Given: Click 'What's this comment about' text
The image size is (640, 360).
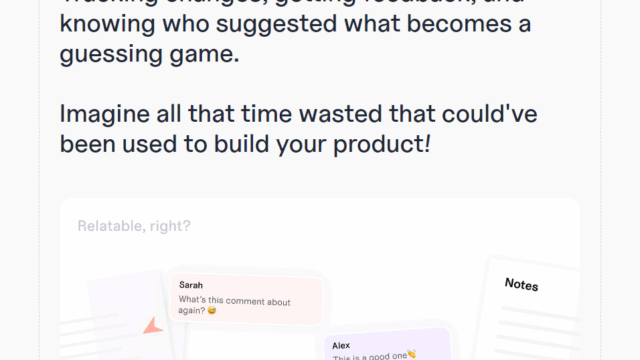Looking at the screenshot, I should (234, 301).
